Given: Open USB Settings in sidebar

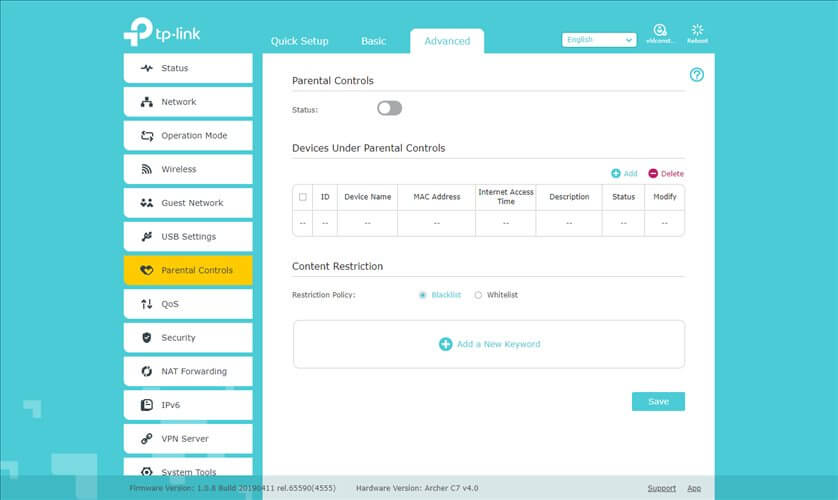Looking at the screenshot, I should coord(188,237).
